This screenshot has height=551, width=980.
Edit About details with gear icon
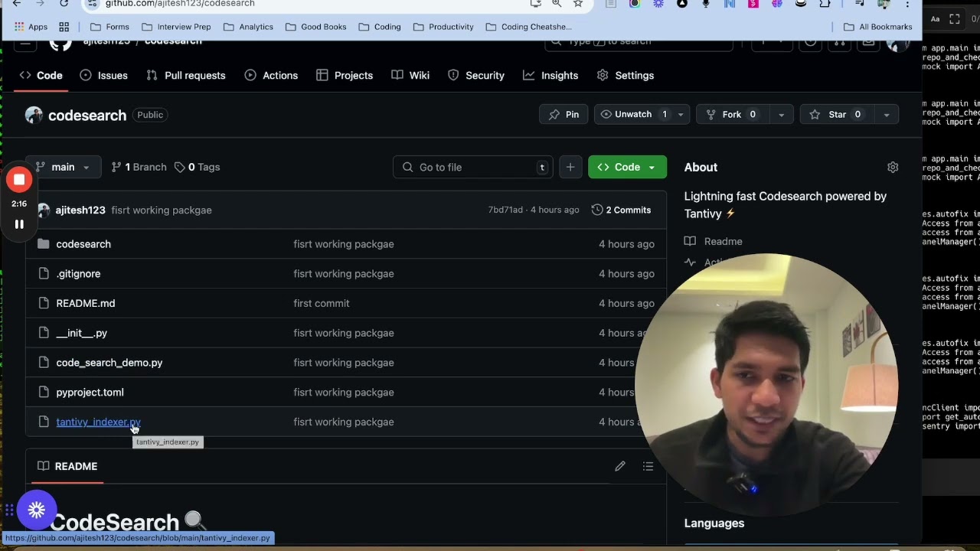[x=893, y=167]
